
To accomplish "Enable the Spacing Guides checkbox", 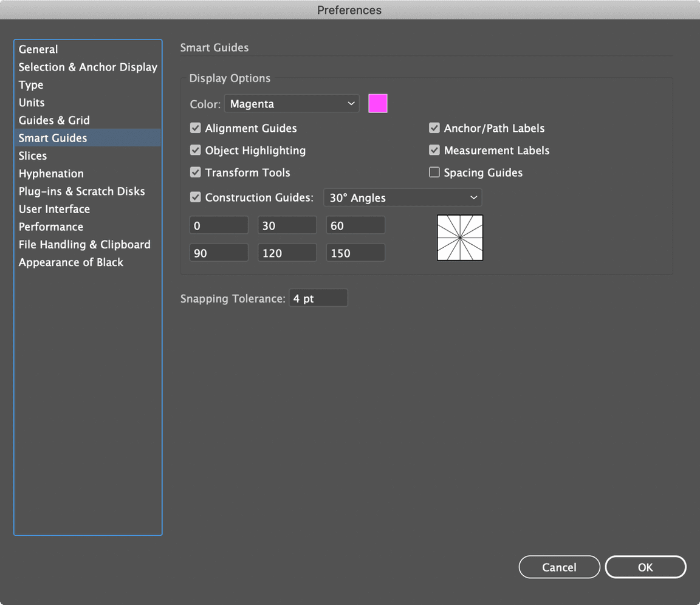I will [x=434, y=173].
